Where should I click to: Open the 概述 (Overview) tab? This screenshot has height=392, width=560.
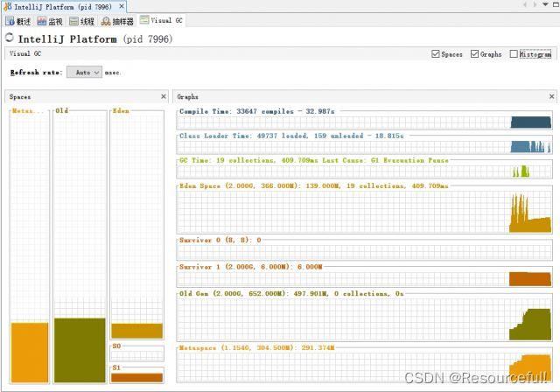pyautogui.click(x=17, y=21)
